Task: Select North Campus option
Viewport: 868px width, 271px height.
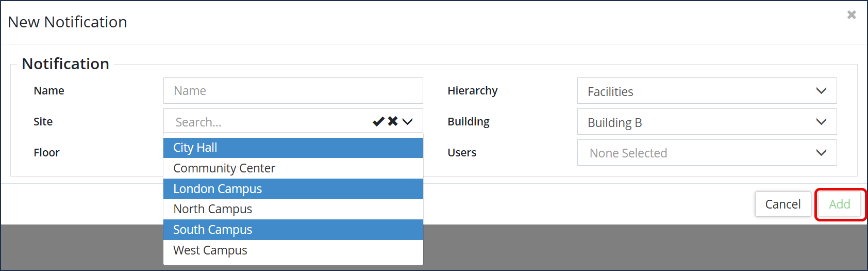Action: (x=293, y=209)
